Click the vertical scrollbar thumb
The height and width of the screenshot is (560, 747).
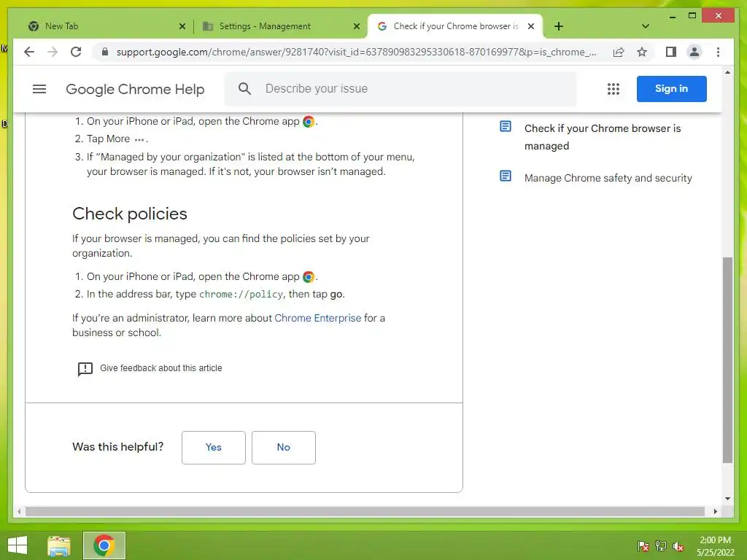727,360
